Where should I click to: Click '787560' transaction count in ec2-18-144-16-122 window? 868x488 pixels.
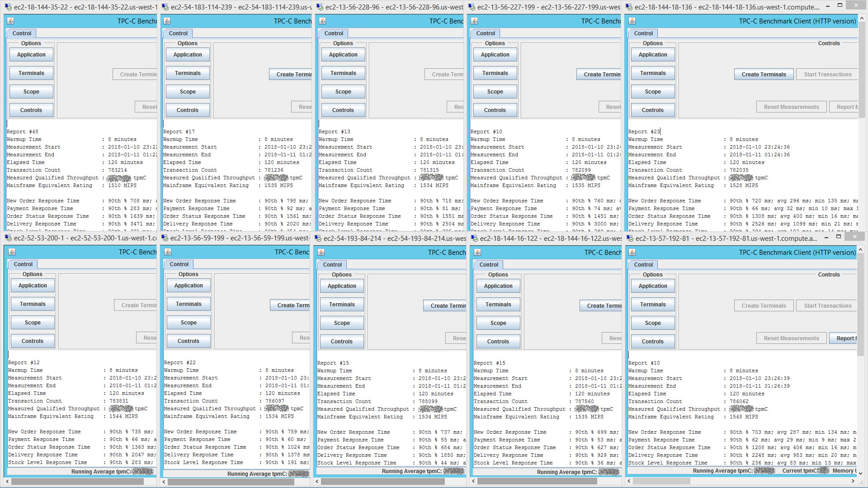click(585, 402)
